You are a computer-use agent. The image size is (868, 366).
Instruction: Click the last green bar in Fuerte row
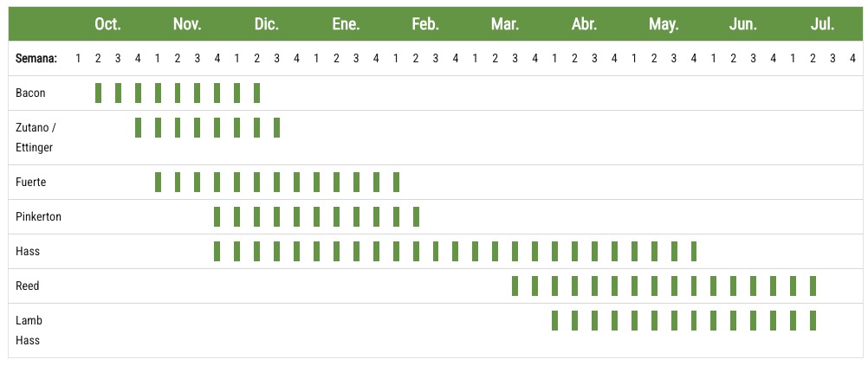tap(397, 182)
